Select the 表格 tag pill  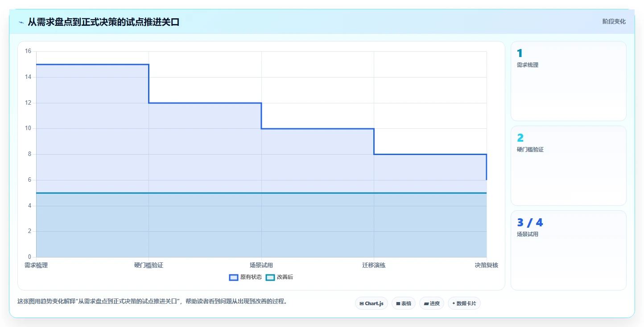[x=404, y=303]
